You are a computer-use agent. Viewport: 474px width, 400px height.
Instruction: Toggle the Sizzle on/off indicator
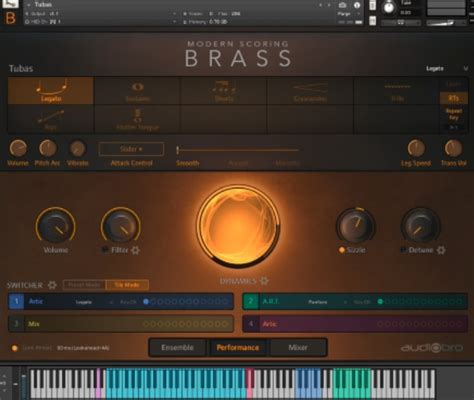[342, 250]
